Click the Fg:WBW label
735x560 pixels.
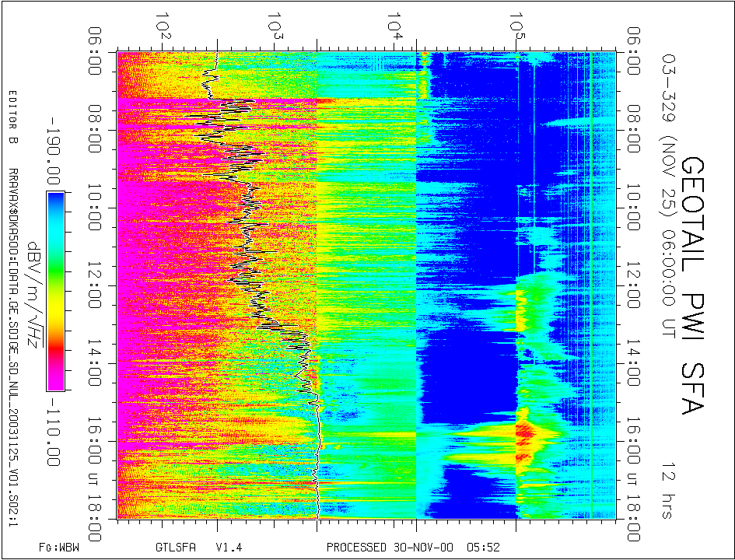point(59,547)
